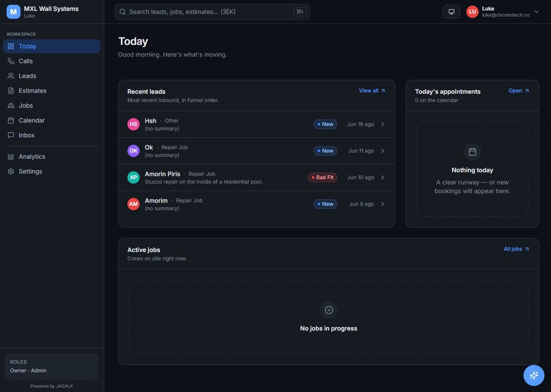This screenshot has width=551, height=392.
Task: Click the OK avatar for Ok lead
Action: click(x=133, y=151)
